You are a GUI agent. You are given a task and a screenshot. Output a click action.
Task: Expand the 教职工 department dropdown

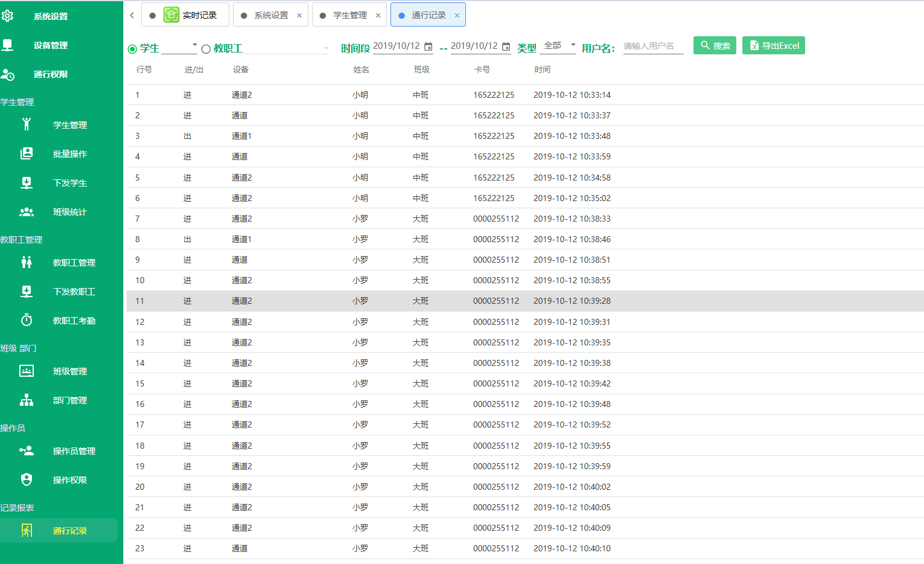coord(327,48)
